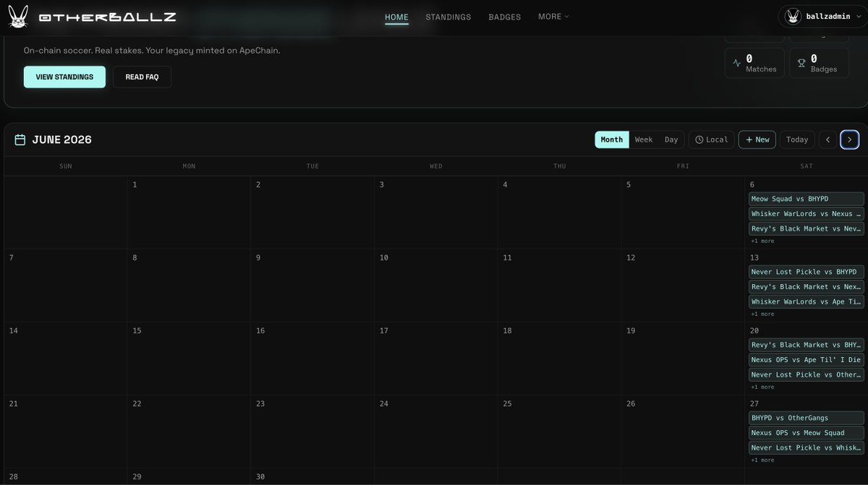Open Never Lost Pickle vs BHYPD match
This screenshot has width=868, height=485.
tap(807, 272)
